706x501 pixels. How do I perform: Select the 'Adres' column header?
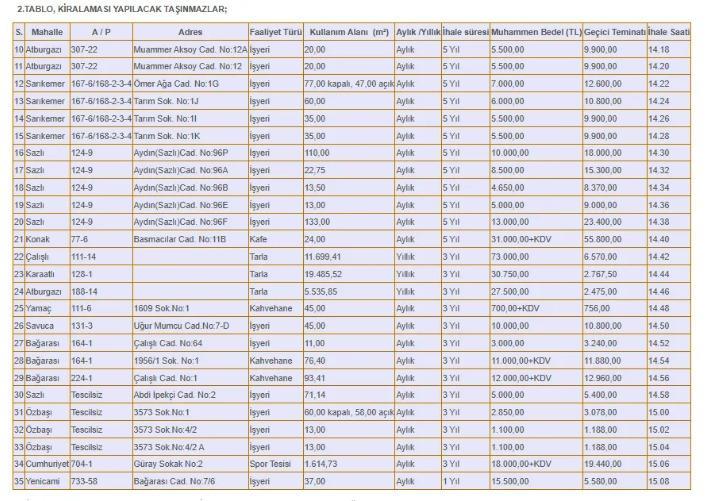tap(190, 32)
